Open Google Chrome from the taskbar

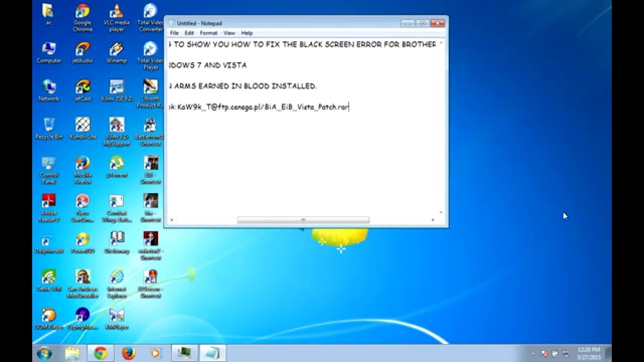tap(100, 353)
